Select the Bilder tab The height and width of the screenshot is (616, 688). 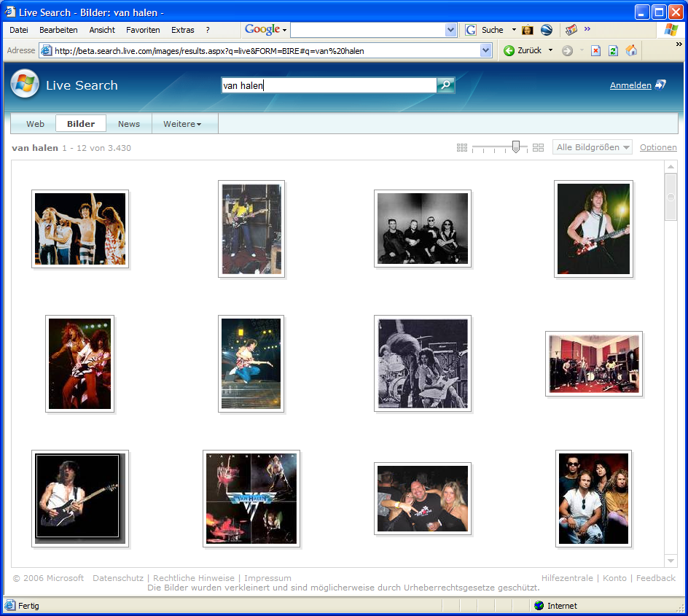(x=81, y=124)
